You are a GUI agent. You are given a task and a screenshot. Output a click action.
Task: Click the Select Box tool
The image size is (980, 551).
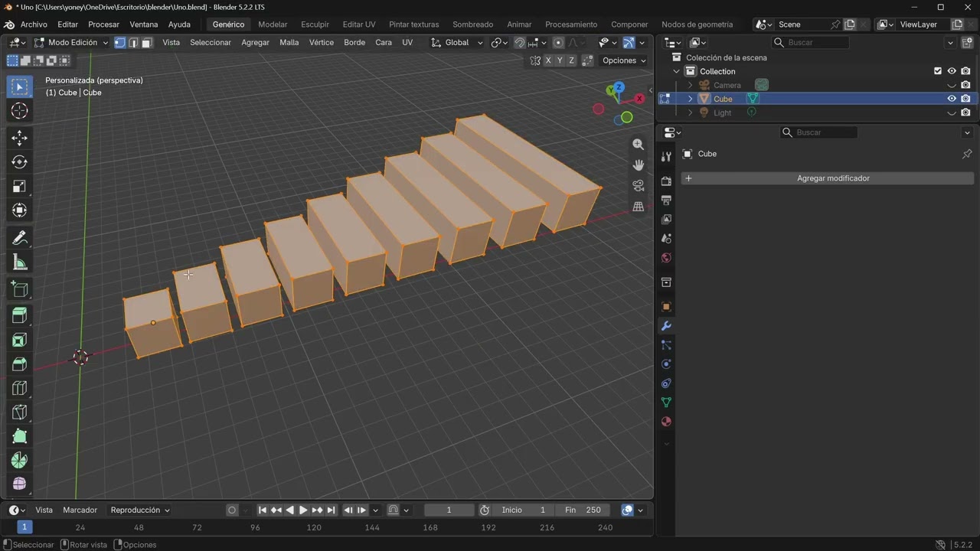point(20,86)
